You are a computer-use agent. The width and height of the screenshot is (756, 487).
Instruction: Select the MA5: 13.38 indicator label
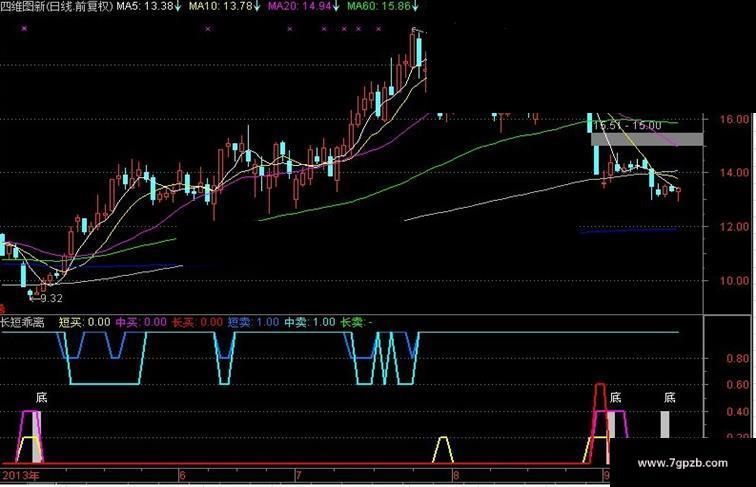[145, 6]
